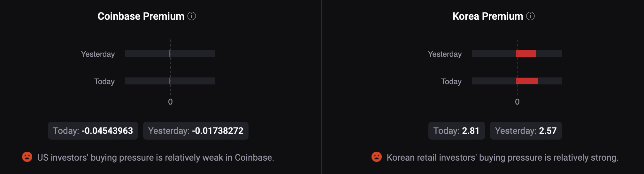Click the sad face beside the Korean investors message
644x174 pixels.
(x=377, y=157)
